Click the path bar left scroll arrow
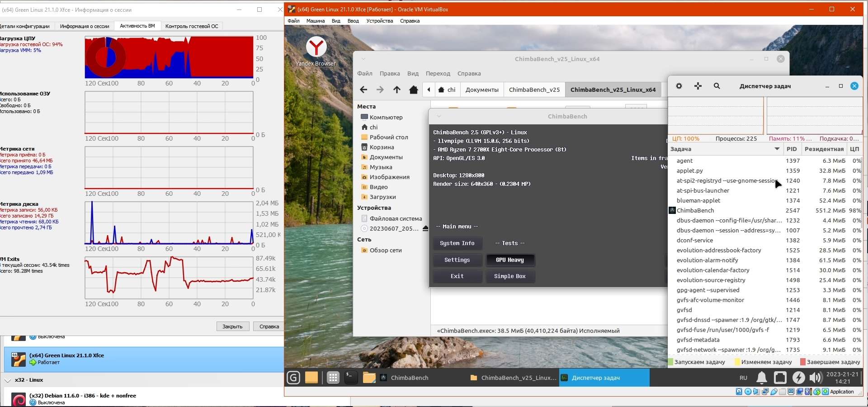 click(429, 90)
